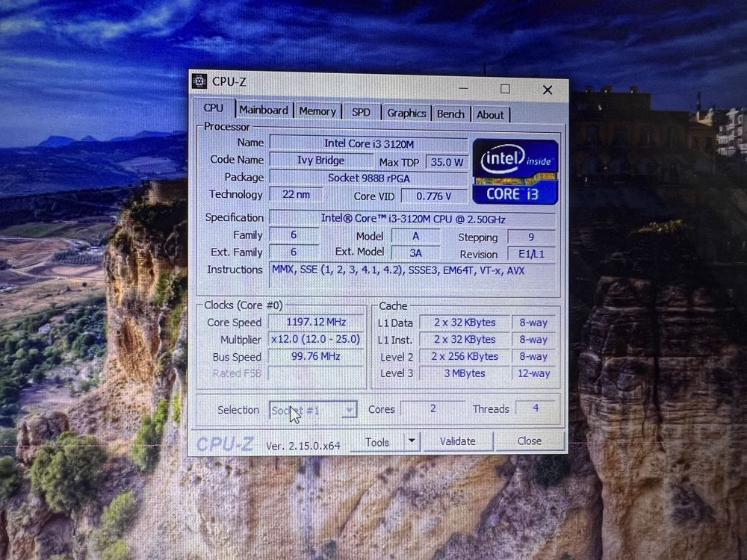Click the Core VID value '0.776 V'

(434, 196)
